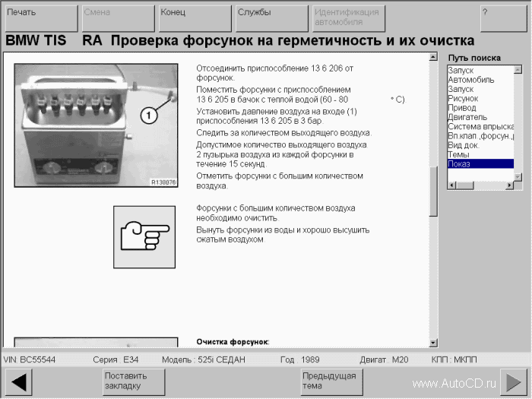Select Темы in search path list
Image resolution: width=532 pixels, height=399 pixels.
click(458, 155)
